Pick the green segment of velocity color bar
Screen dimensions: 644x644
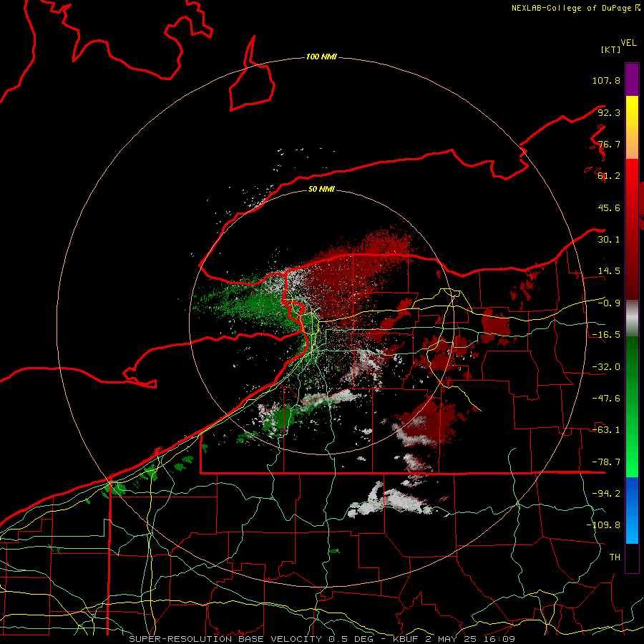632,406
